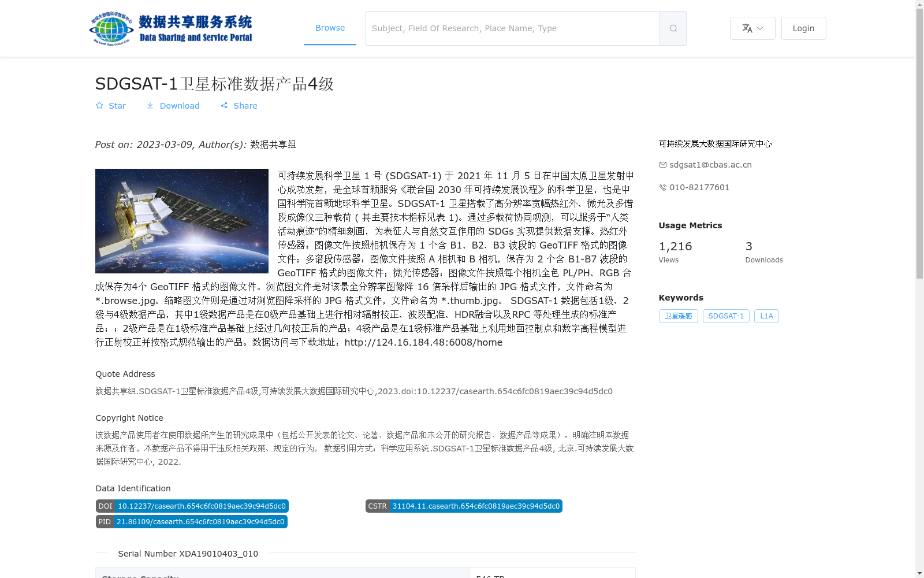
Task: Click phone number 010-82177601
Action: tap(699, 187)
